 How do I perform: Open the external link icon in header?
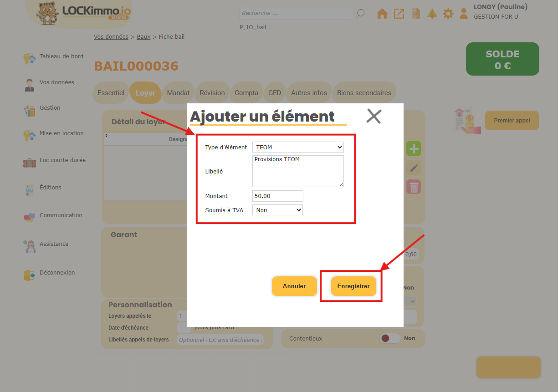[x=399, y=14]
